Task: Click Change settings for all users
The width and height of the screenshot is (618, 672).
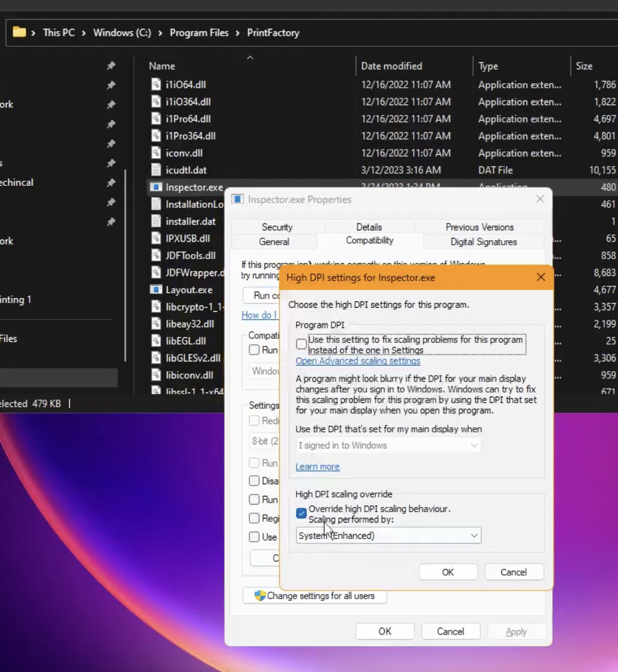Action: pyautogui.click(x=314, y=596)
